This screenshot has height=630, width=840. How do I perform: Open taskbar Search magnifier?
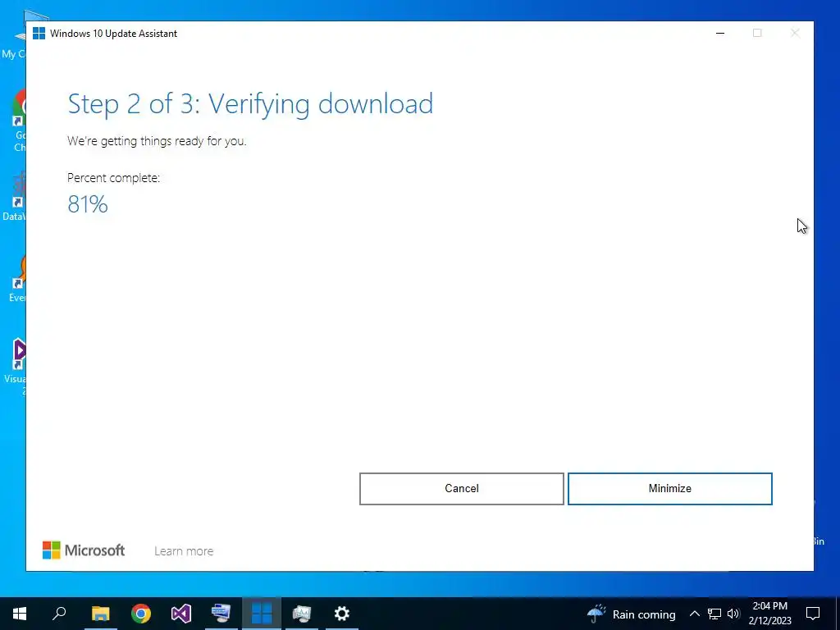click(x=59, y=614)
